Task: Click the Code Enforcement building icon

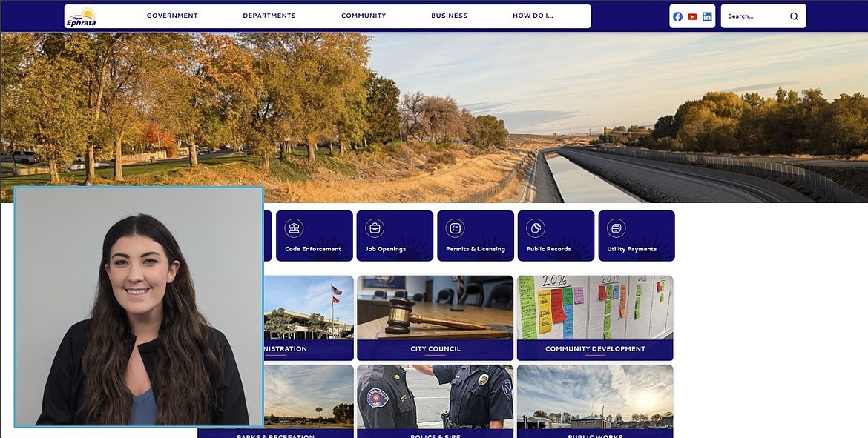Action: tap(294, 228)
